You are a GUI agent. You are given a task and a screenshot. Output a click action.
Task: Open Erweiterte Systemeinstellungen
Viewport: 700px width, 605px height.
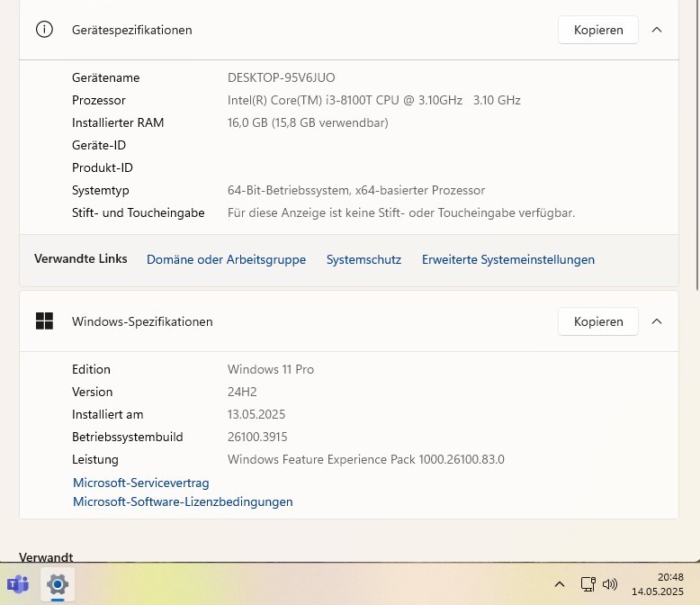507,259
